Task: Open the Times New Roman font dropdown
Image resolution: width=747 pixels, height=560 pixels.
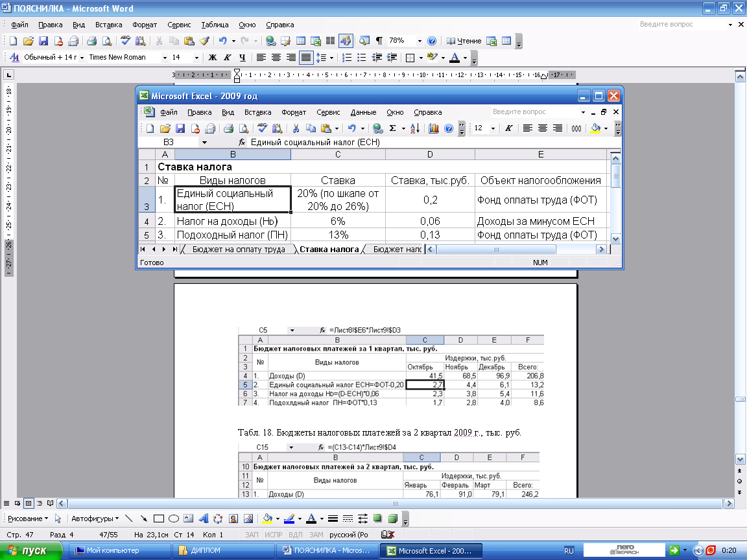Action: click(x=165, y=58)
